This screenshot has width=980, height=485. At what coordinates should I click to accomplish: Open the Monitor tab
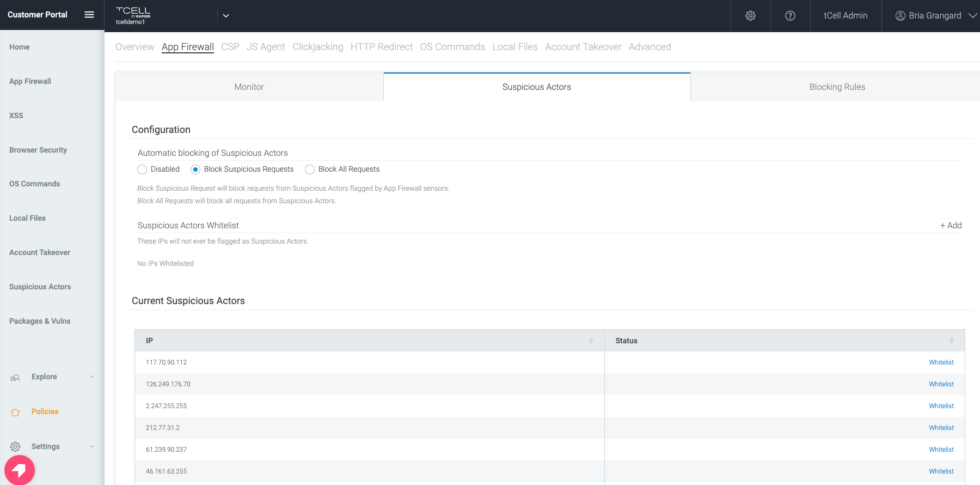(249, 87)
